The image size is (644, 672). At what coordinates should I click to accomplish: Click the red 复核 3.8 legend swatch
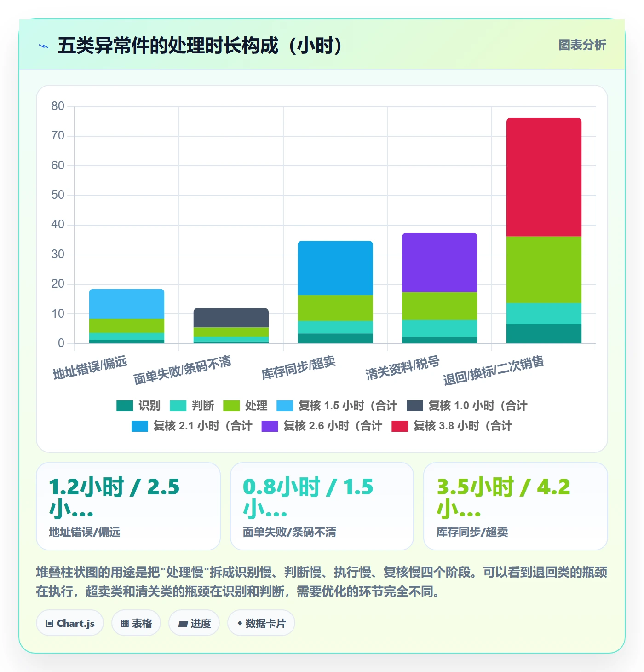[400, 426]
